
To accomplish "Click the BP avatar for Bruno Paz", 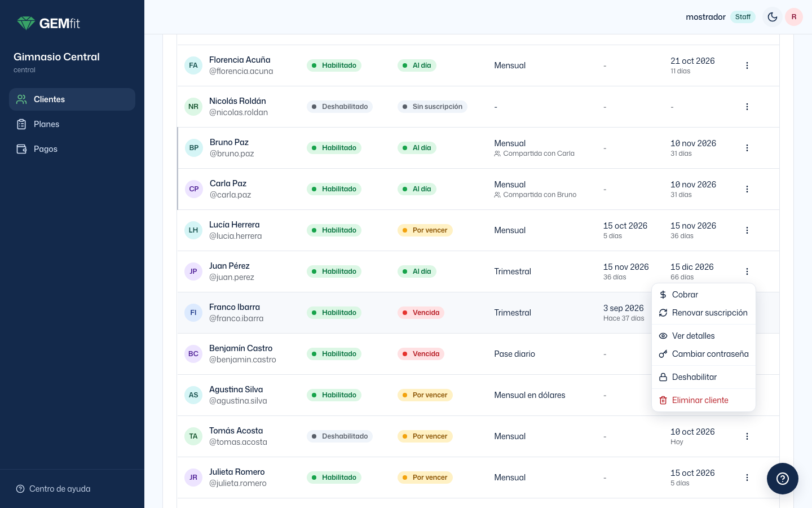I will coord(194,148).
